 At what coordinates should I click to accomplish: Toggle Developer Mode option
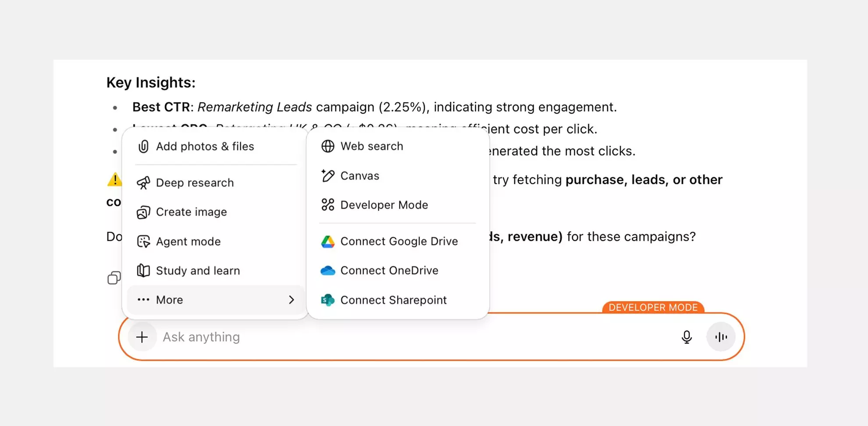384,205
